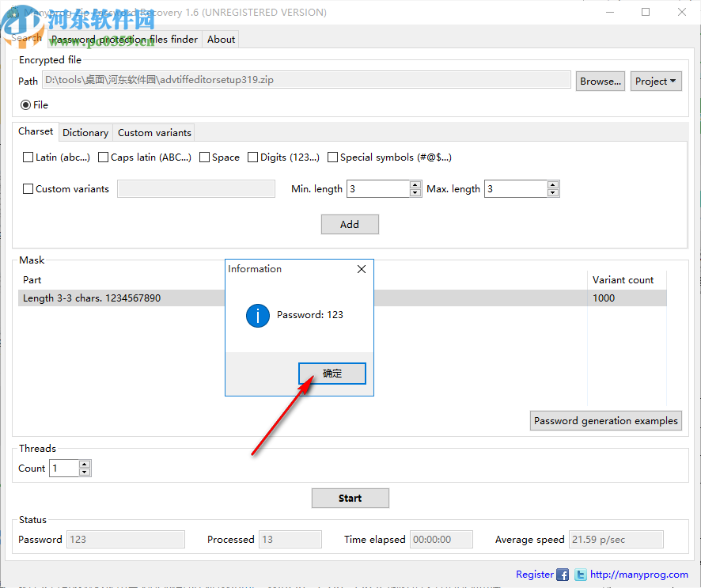This screenshot has width=701, height=588.
Task: Enable the Latin (abc...) checkbox
Action: tap(28, 157)
